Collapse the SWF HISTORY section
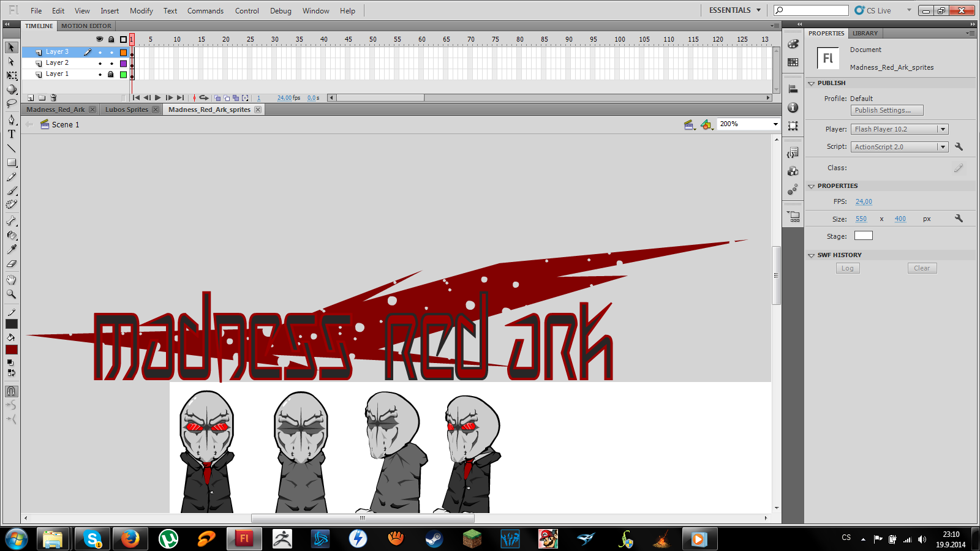The image size is (980, 551). tap(811, 255)
